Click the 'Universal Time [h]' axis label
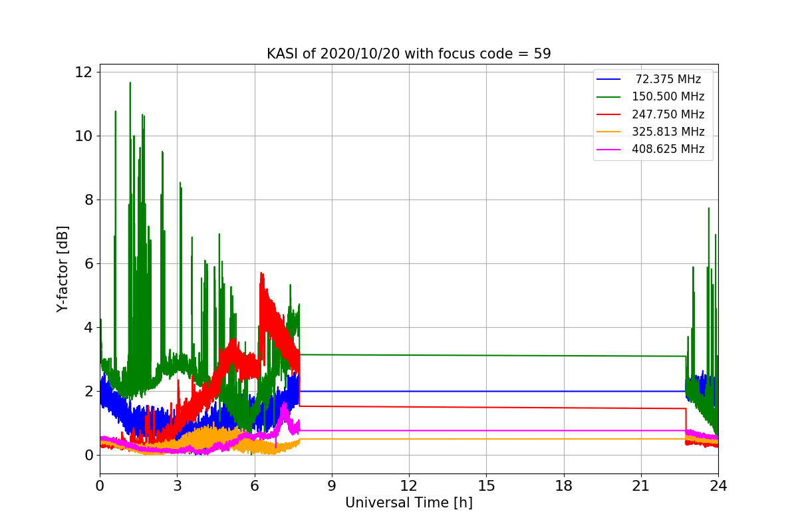 (408, 503)
